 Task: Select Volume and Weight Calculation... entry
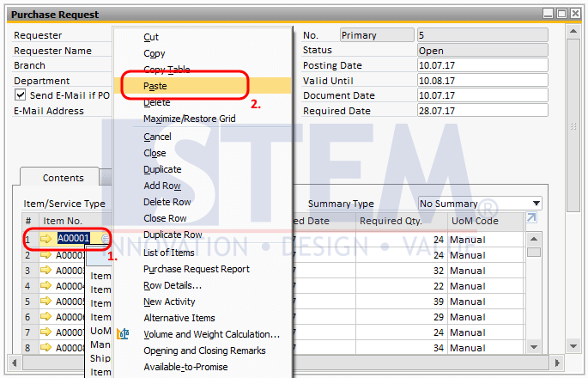tap(211, 334)
